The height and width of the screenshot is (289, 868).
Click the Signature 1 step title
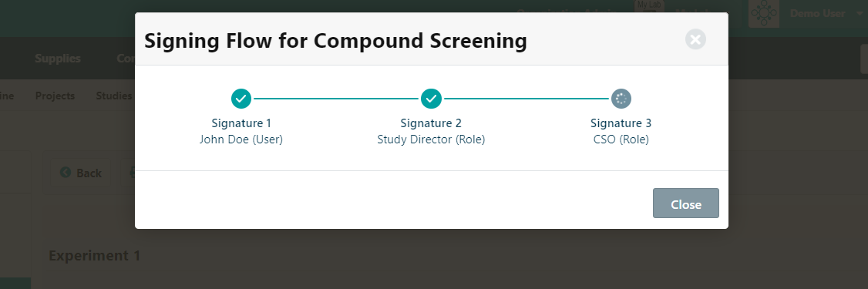(x=241, y=123)
